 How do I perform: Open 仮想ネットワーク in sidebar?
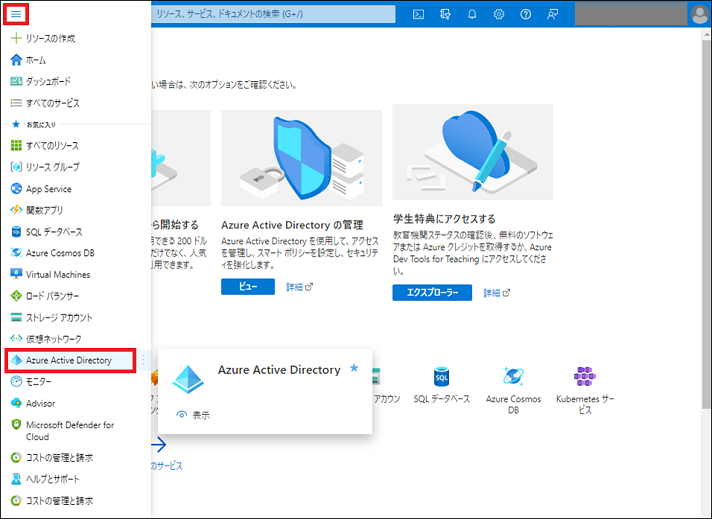(x=53, y=339)
